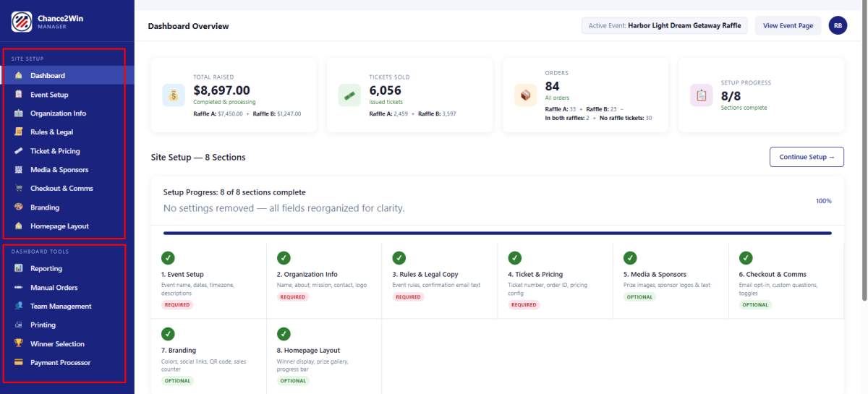This screenshot has height=394, width=868.
Task: Click the green checkmark above Ticket & Pricing card
Action: click(514, 257)
